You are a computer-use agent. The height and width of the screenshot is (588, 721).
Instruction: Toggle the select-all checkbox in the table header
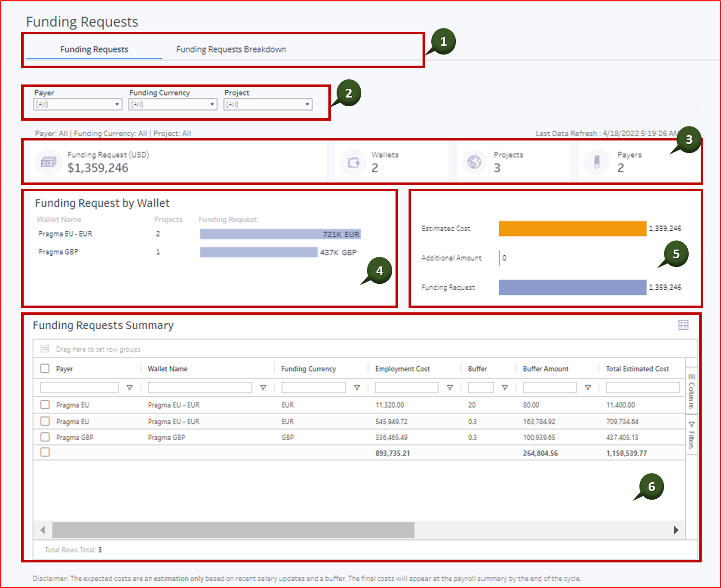(44, 368)
